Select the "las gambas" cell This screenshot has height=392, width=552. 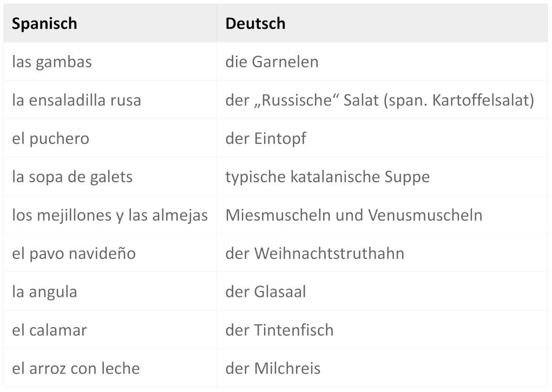52,62
